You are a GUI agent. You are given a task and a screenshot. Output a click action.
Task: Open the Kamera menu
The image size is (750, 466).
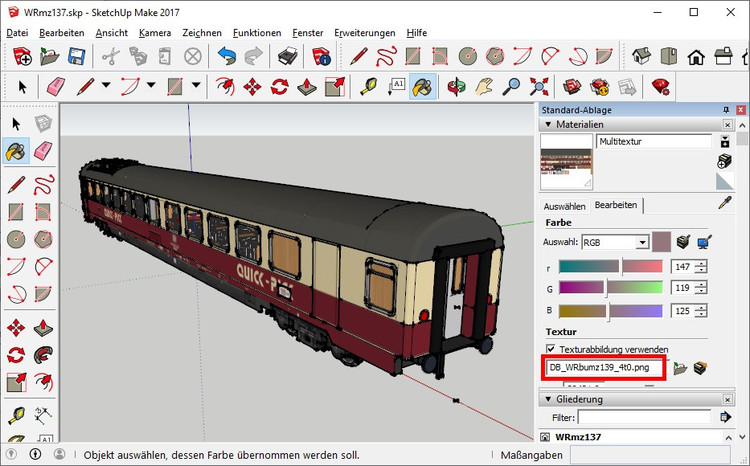[x=155, y=33]
